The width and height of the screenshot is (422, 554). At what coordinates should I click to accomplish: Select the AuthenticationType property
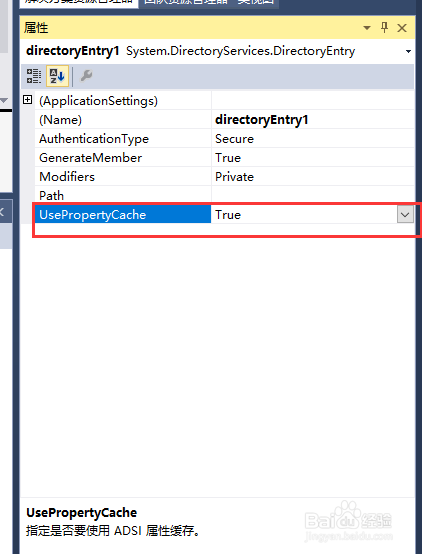(x=94, y=138)
